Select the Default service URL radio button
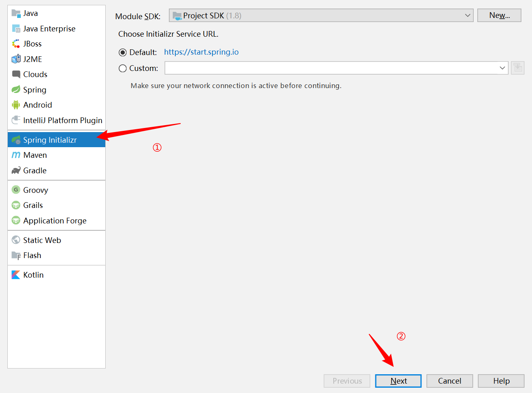The image size is (532, 393). (x=122, y=53)
